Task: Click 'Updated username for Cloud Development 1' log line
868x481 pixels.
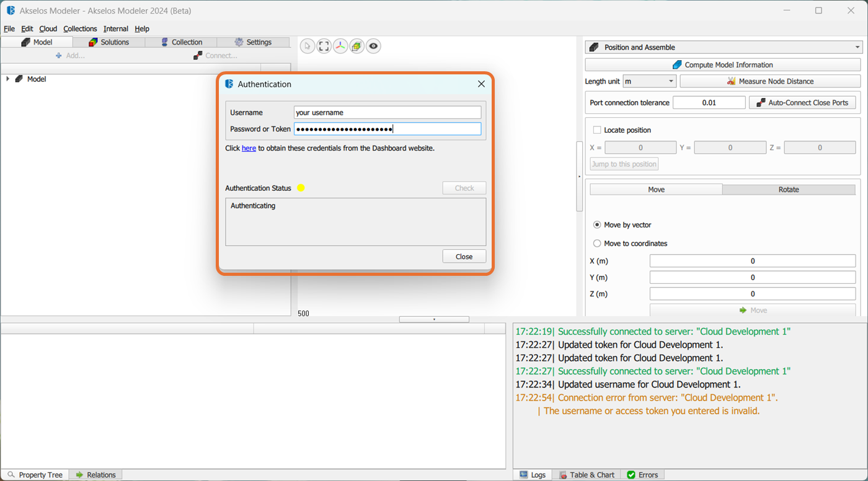Action: [x=628, y=384]
